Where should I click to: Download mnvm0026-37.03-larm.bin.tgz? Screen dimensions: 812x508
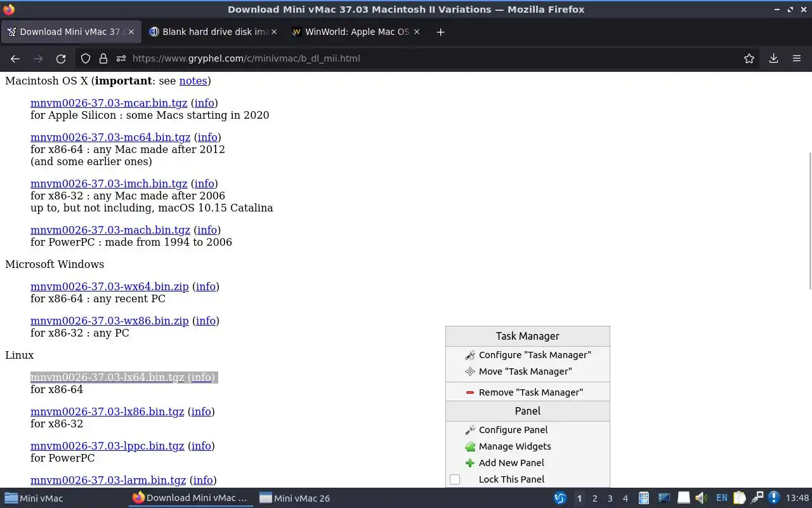(x=108, y=480)
